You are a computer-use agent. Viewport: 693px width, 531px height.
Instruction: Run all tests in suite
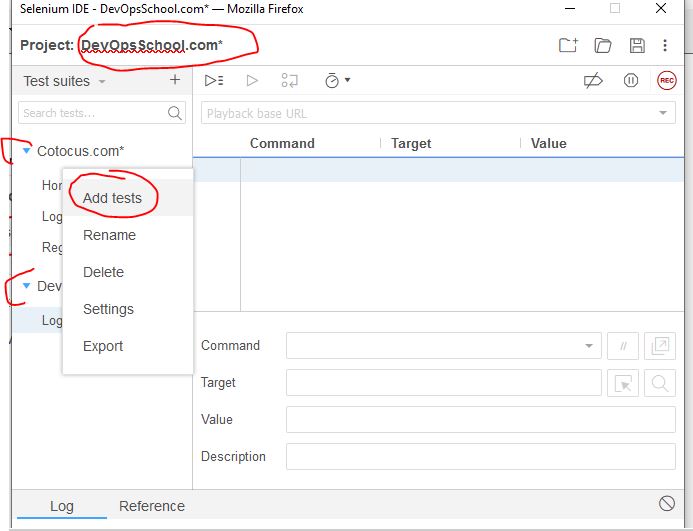coord(213,81)
